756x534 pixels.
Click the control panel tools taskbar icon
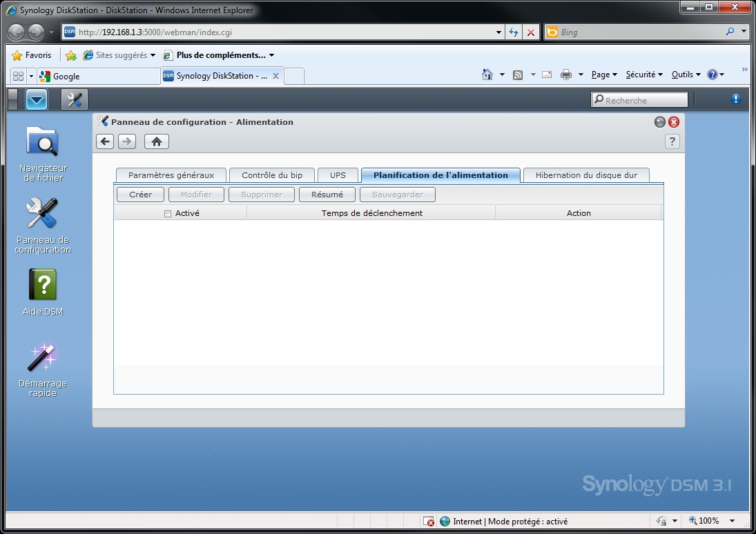tap(75, 100)
